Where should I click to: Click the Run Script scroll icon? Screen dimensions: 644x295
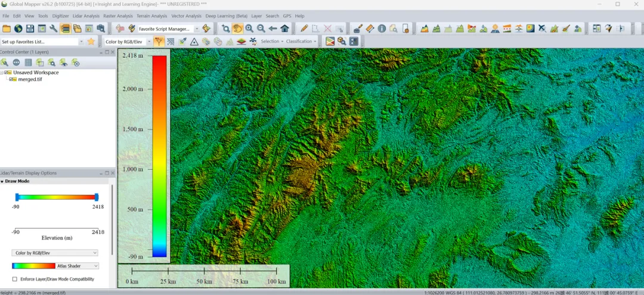pyautogui.click(x=206, y=29)
